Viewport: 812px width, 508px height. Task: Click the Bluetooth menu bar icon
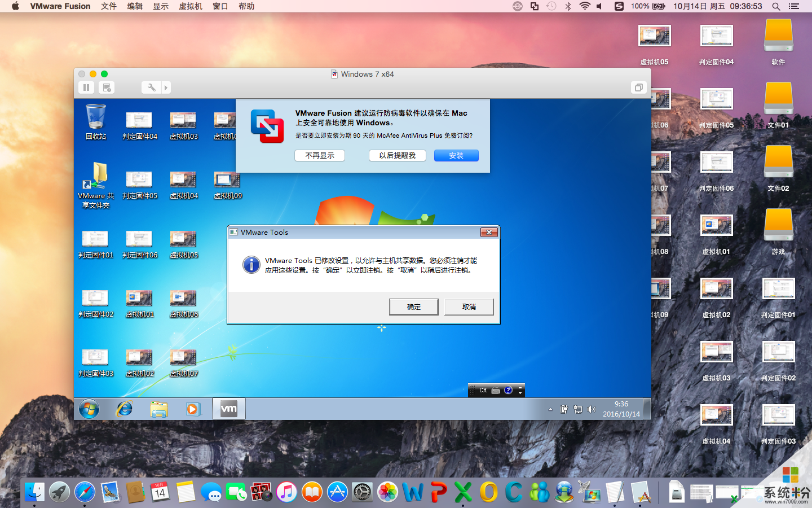click(x=568, y=6)
